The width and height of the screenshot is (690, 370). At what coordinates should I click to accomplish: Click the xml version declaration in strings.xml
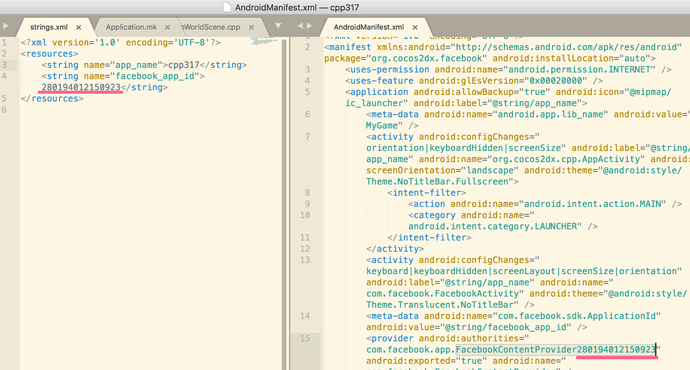pos(121,43)
